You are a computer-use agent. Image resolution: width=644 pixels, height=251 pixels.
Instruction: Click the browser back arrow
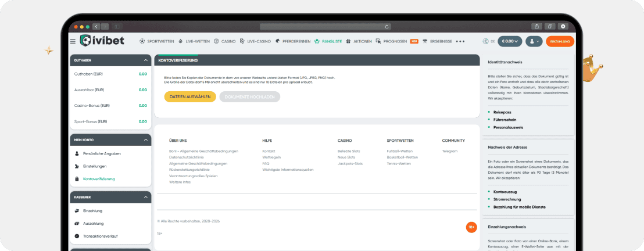(x=96, y=27)
